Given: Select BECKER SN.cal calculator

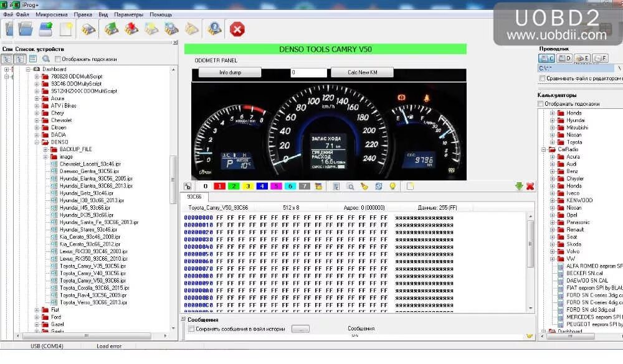Looking at the screenshot, I should [x=584, y=274].
